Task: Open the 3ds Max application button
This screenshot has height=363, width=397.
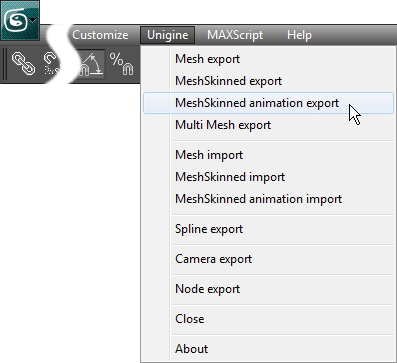Action: pyautogui.click(x=20, y=20)
